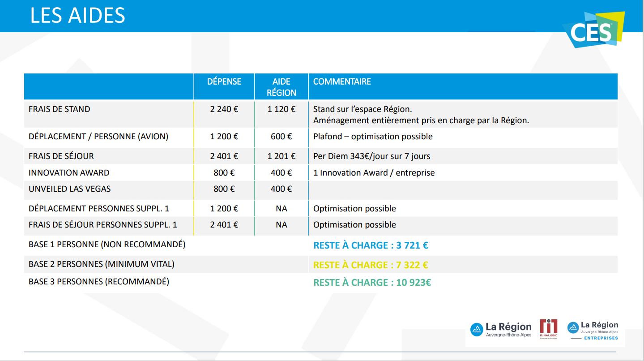This screenshot has height=361, width=644.
Task: Select the UNVEILED LAS VEGAS row label
Action: point(69,189)
